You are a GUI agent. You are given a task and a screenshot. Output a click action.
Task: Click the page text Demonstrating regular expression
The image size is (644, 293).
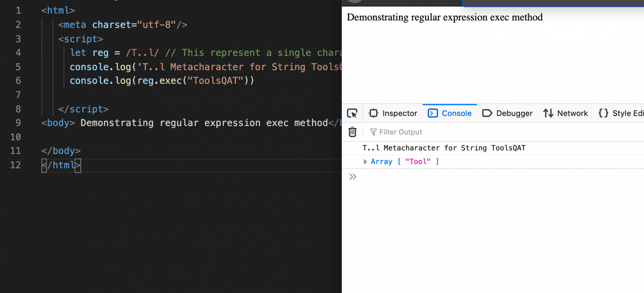(444, 17)
